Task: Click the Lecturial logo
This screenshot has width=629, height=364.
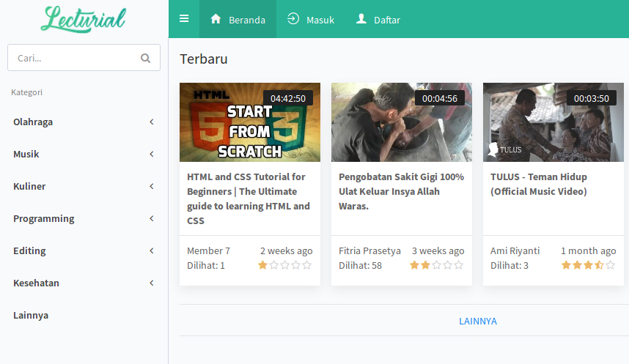Action: [84, 19]
